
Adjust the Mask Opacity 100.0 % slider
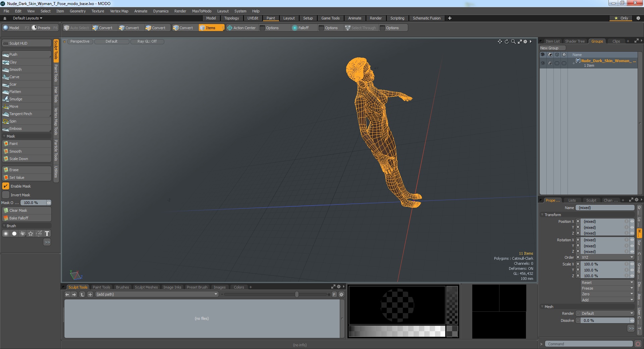click(35, 203)
